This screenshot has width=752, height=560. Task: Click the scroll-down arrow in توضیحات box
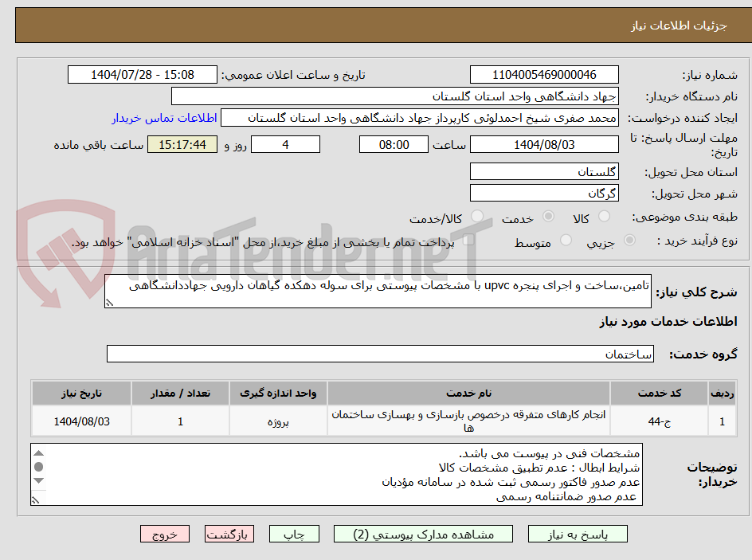click(38, 480)
